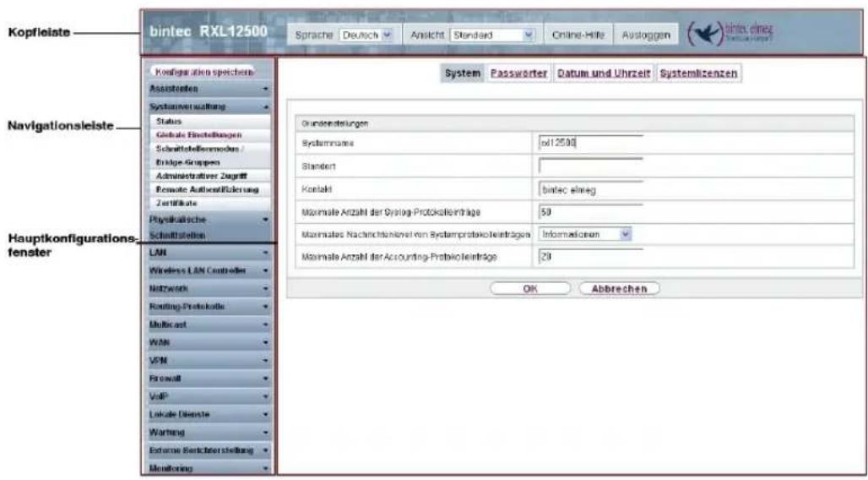Screen dimensions: 868x480
Task: Open Zertifikate in navigation
Action: click(209, 204)
